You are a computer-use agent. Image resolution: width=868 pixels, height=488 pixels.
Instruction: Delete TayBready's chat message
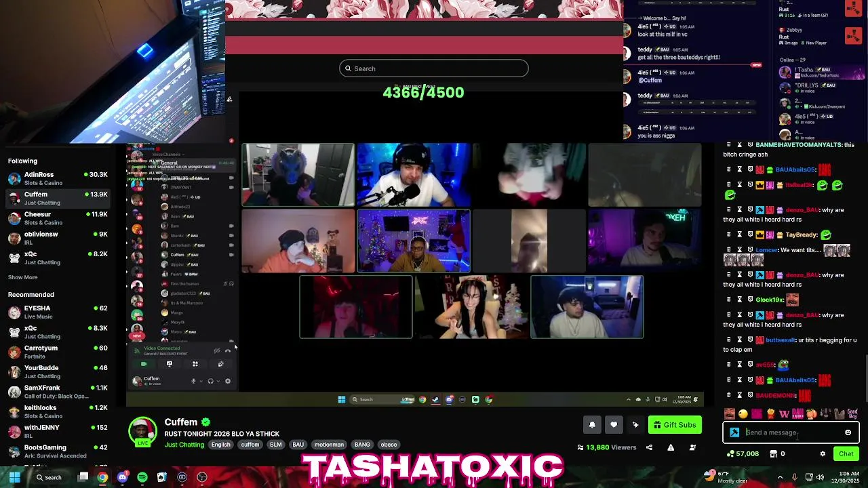(x=729, y=235)
